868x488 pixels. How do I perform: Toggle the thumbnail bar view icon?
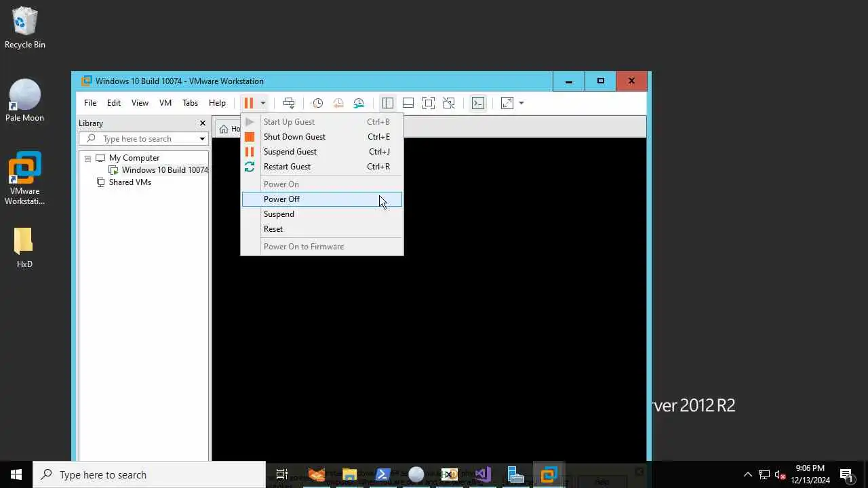point(408,103)
